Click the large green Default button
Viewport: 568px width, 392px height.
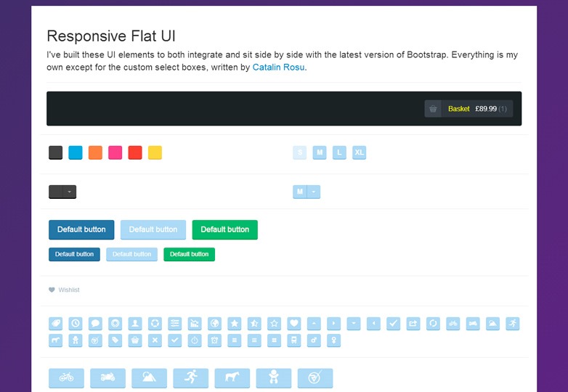[224, 229]
